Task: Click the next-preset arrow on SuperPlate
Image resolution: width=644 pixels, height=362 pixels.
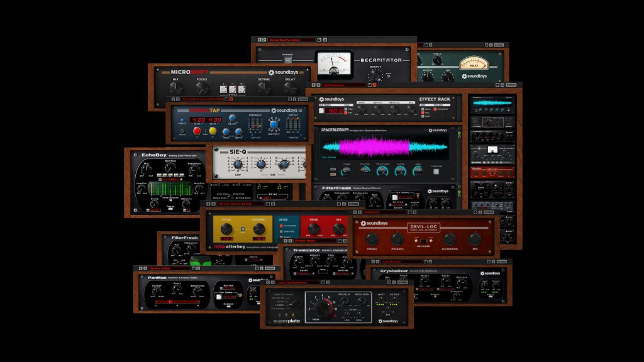Action: pyautogui.click(x=273, y=282)
